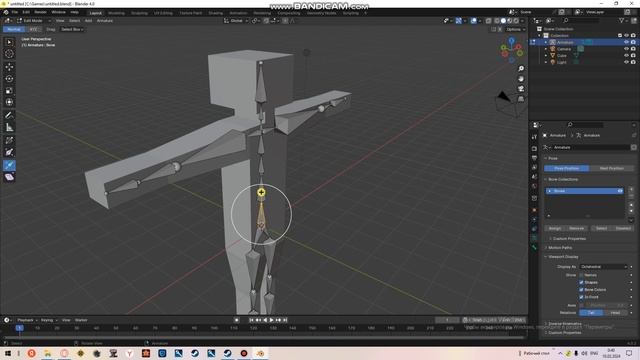Open the Armature menu in viewport header
This screenshot has height=360, width=640.
coord(105,20)
